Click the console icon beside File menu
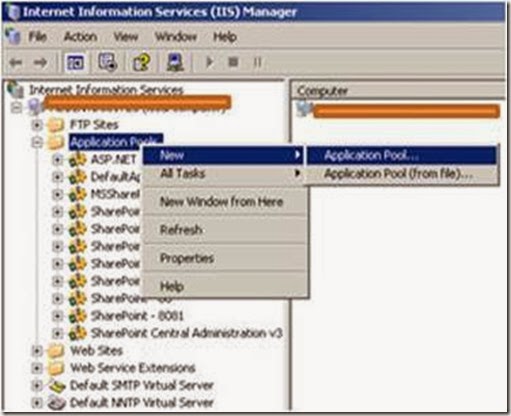511x416 pixels. [13, 37]
